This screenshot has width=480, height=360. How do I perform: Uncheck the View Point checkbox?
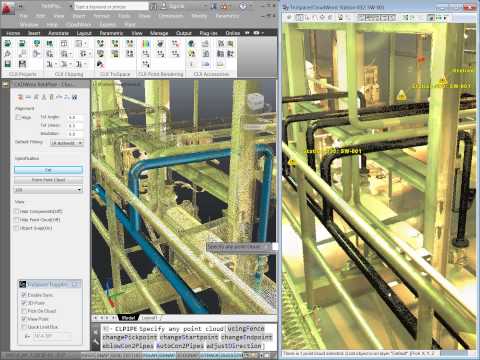coord(24,319)
